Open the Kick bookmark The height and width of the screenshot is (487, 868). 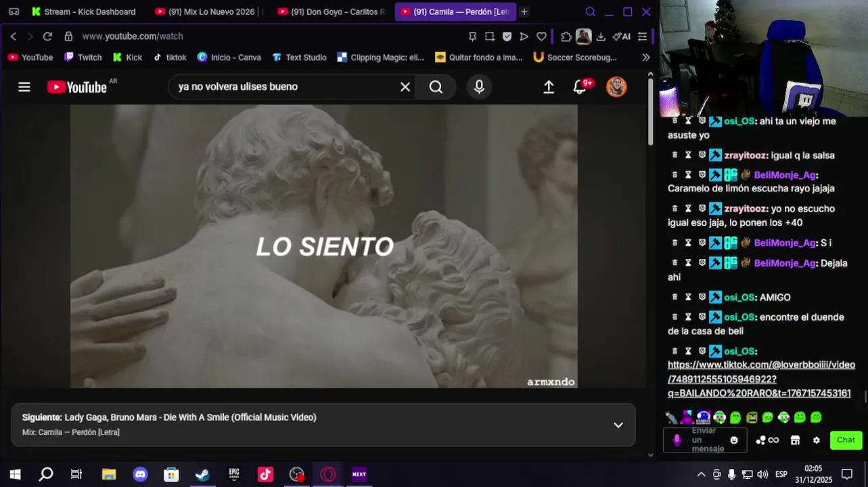(127, 57)
